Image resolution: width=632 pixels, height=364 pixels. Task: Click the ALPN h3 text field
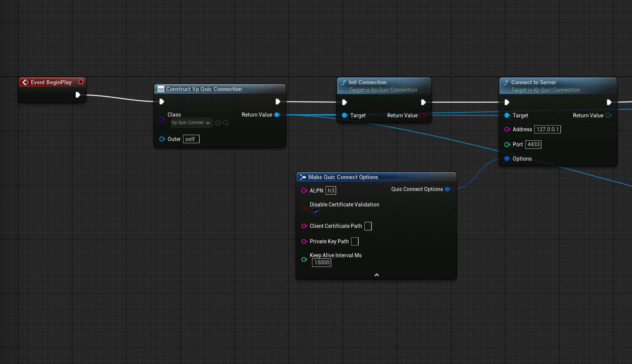331,191
